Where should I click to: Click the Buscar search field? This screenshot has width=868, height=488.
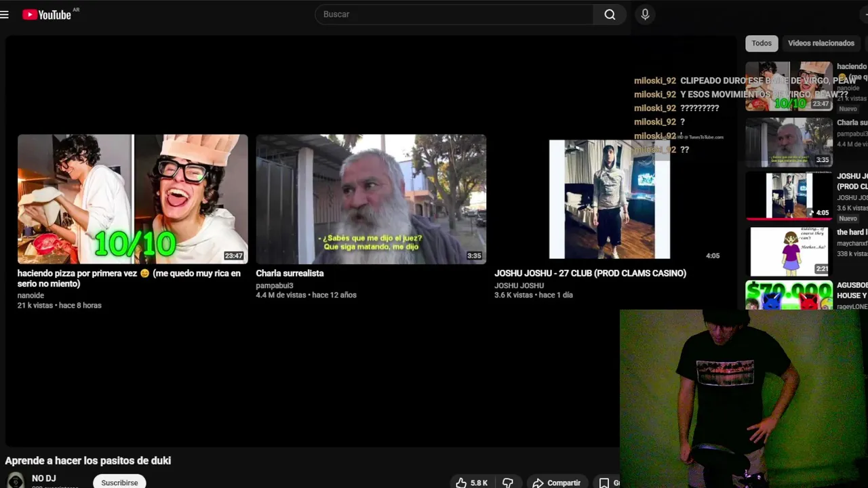[x=454, y=14]
